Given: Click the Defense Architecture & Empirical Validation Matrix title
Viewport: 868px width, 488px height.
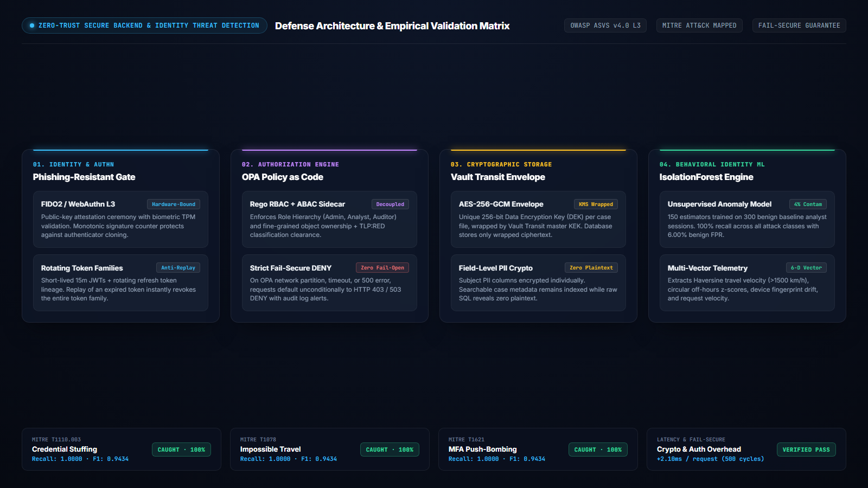Looking at the screenshot, I should [392, 26].
